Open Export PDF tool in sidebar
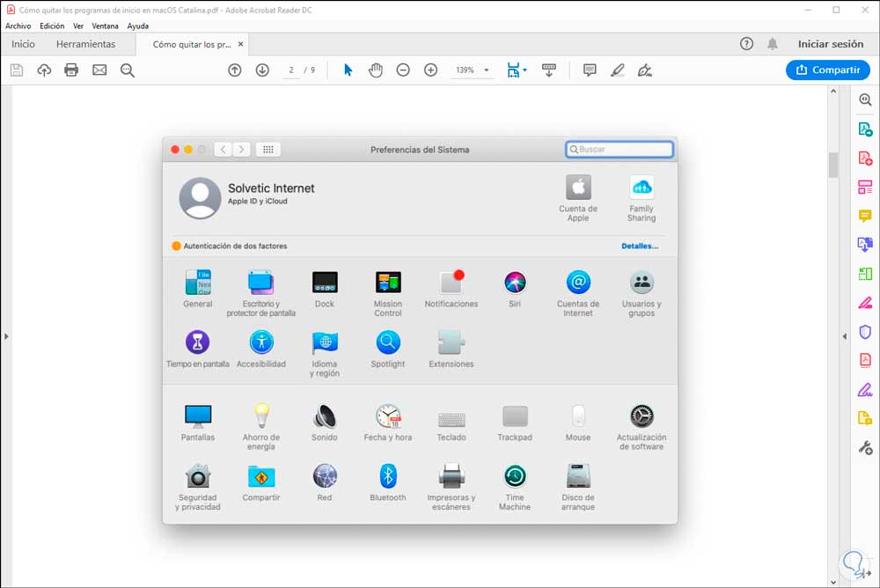The image size is (880, 588). point(865,129)
